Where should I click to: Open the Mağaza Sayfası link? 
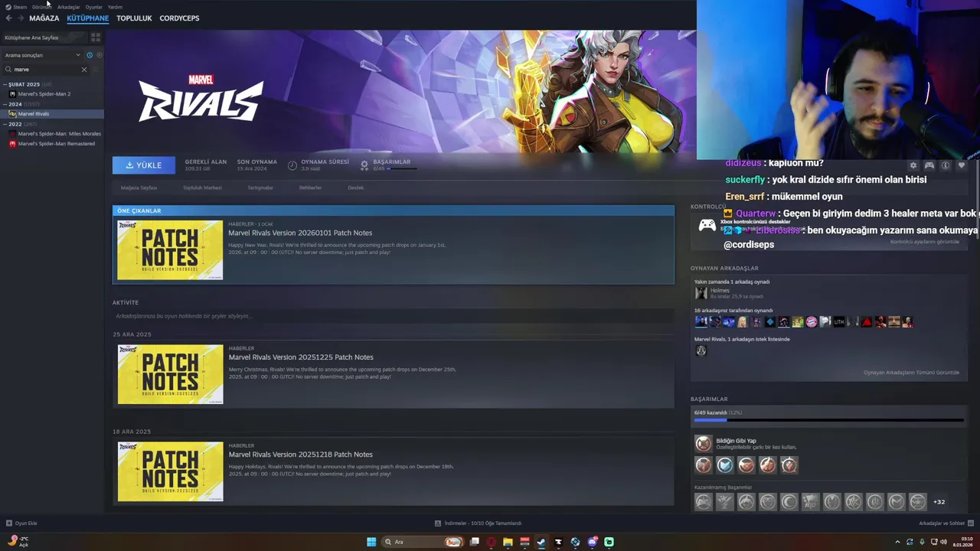[x=139, y=187]
